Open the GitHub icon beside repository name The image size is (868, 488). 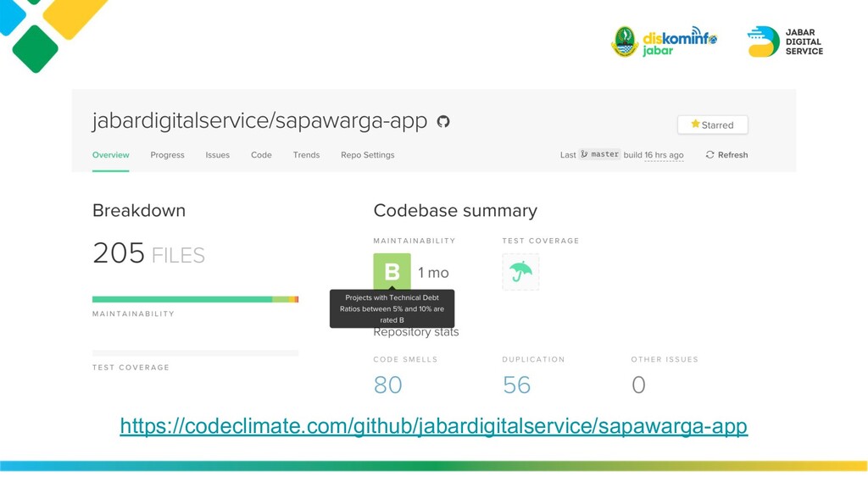click(442, 122)
